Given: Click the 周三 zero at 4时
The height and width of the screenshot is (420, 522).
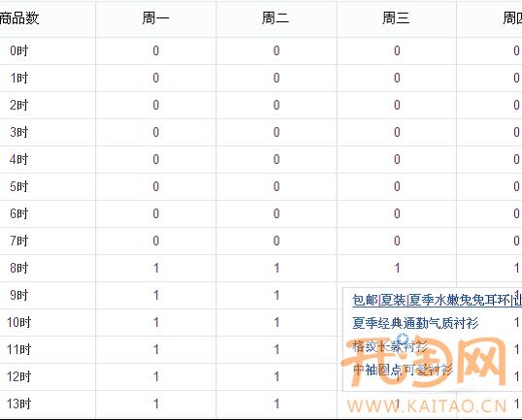Looking at the screenshot, I should tap(397, 159).
